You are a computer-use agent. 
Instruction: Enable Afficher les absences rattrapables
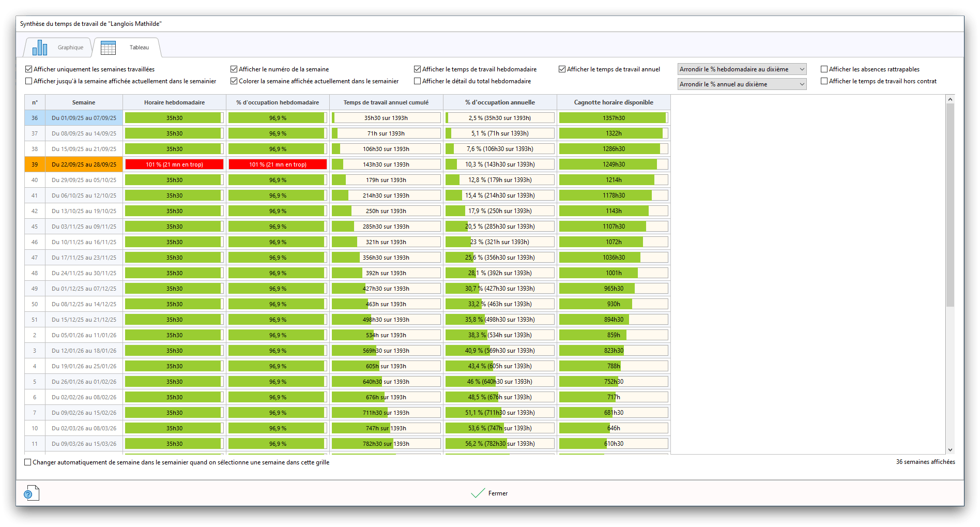[x=824, y=69]
